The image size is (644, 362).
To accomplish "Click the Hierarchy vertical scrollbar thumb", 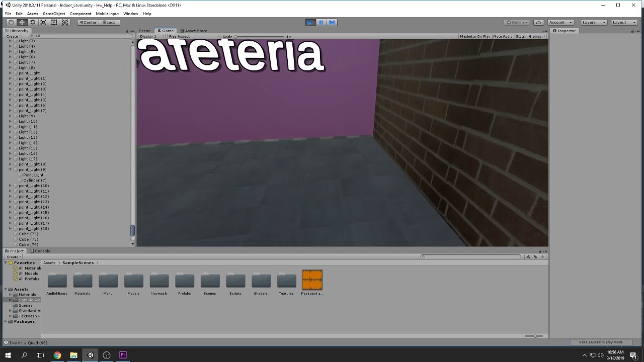I will pyautogui.click(x=132, y=230).
